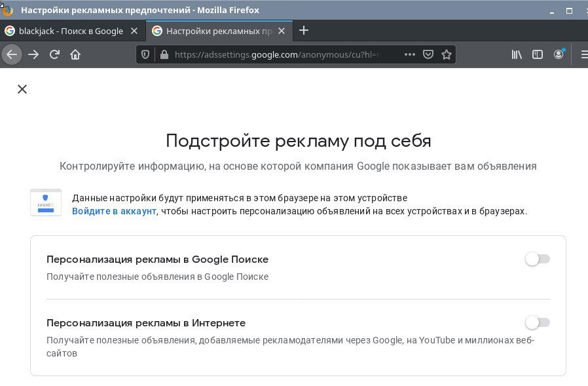The height and width of the screenshot is (386, 588).
Task: Close the ad settings tab
Action: tap(282, 31)
